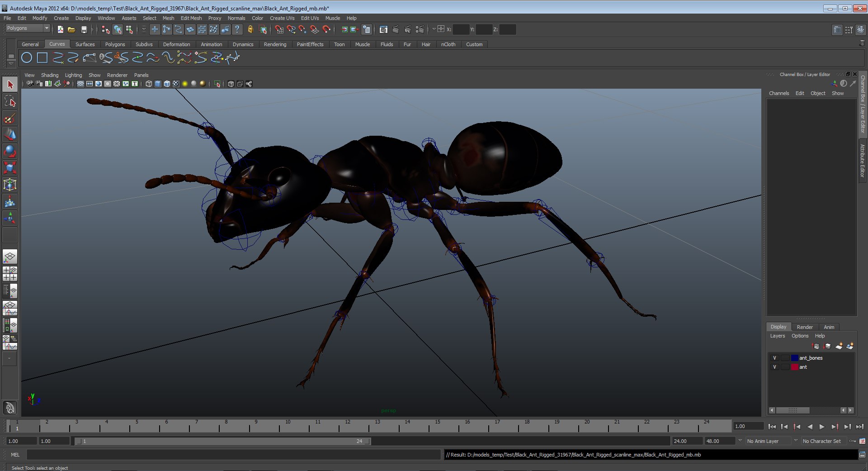The image size is (868, 471).
Task: Create a NURBS square from the shelf
Action: click(42, 58)
